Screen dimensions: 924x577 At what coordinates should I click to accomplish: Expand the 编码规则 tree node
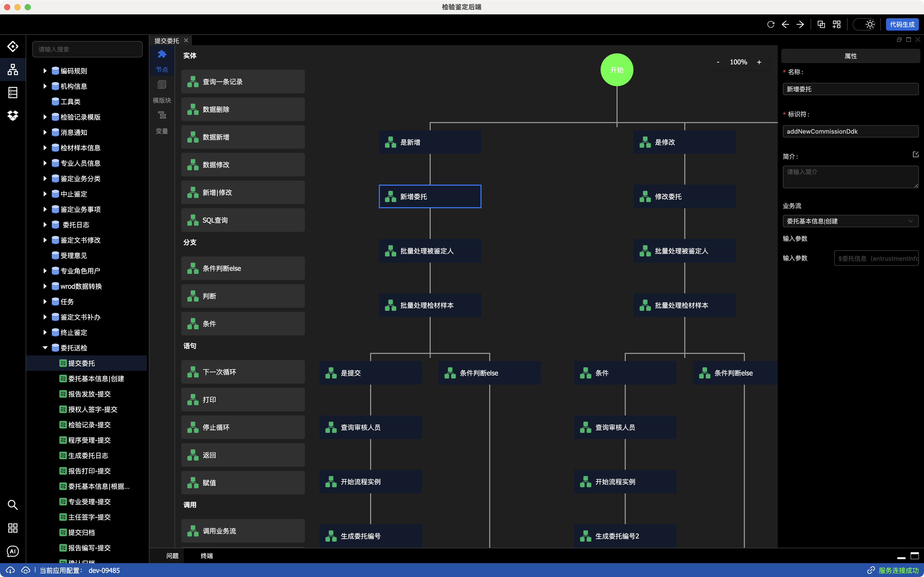coord(45,71)
